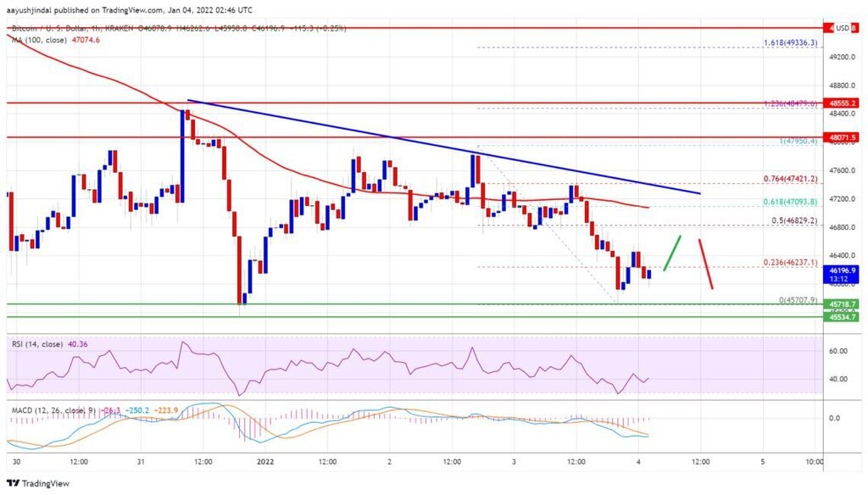Image resolution: width=868 pixels, height=495 pixels.
Task: Click the blue descending trend line
Action: 444,147
